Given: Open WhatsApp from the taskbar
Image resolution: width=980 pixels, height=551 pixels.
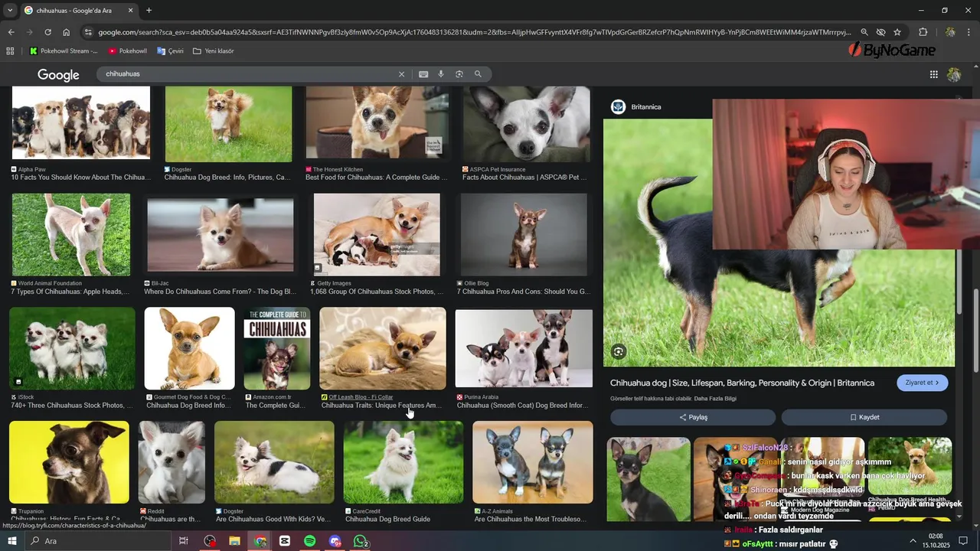Looking at the screenshot, I should 360,541.
